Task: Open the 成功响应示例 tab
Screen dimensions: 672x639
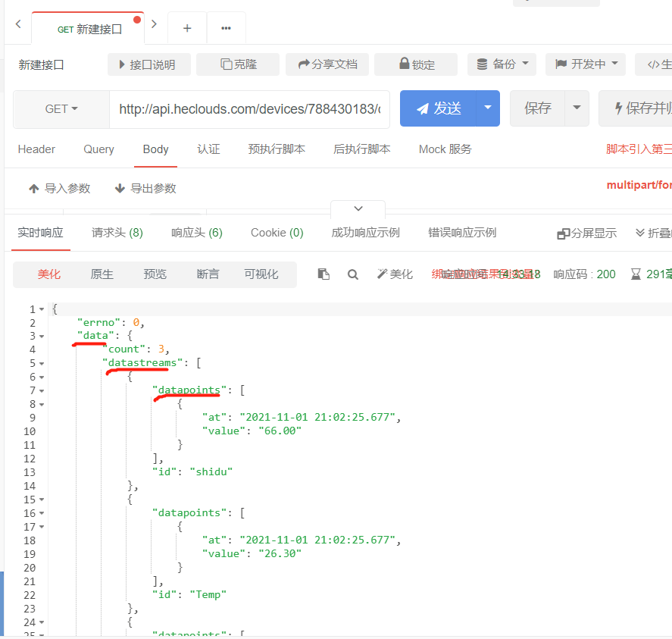Action: click(x=365, y=233)
